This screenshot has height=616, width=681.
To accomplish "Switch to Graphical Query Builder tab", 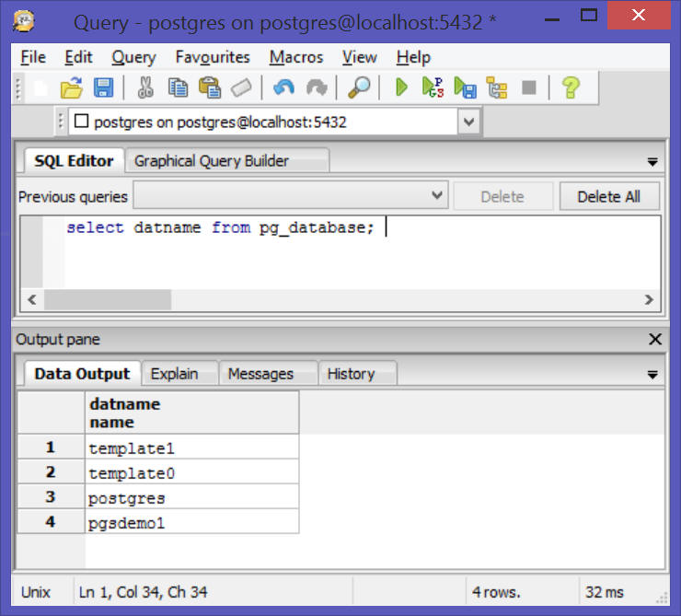I will pos(212,161).
